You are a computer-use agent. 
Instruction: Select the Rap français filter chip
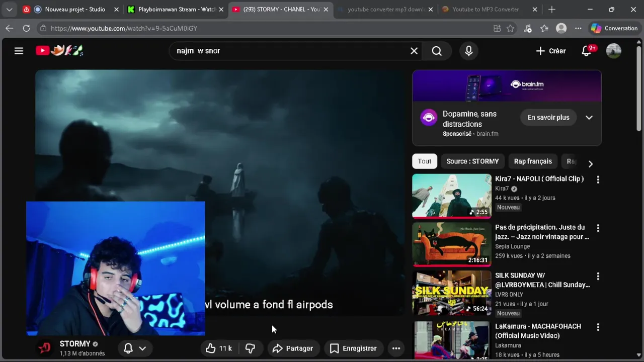click(533, 161)
